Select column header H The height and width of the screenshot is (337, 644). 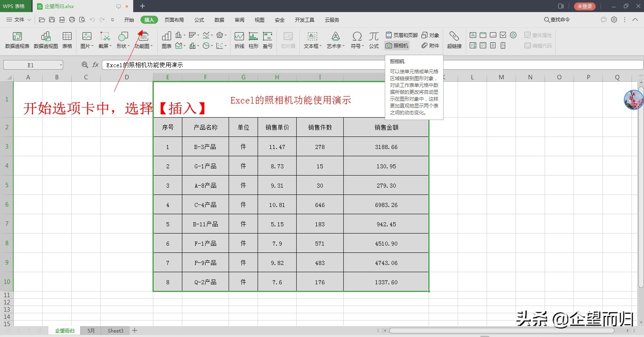(277, 77)
